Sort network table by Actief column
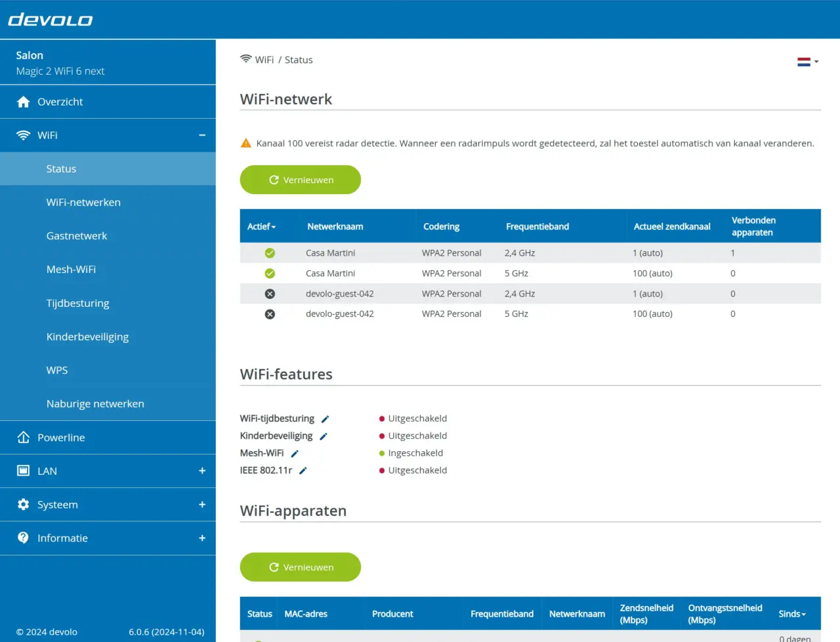This screenshot has height=642, width=840. coord(262,226)
